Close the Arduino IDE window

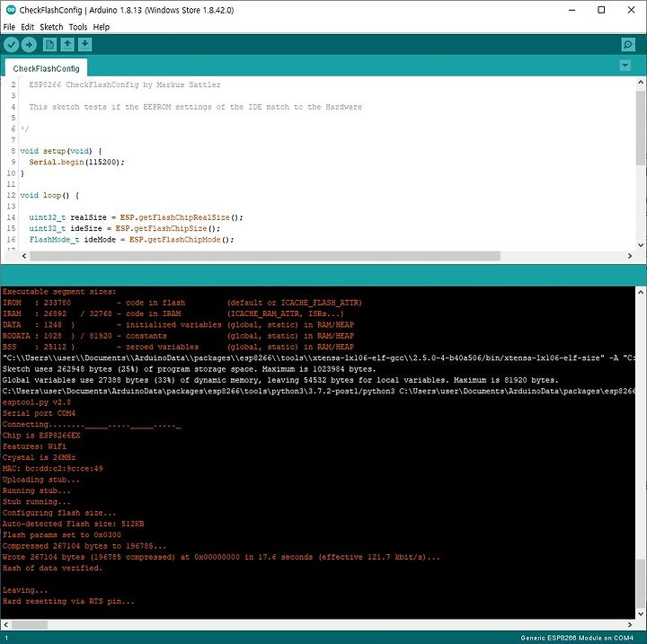631,10
